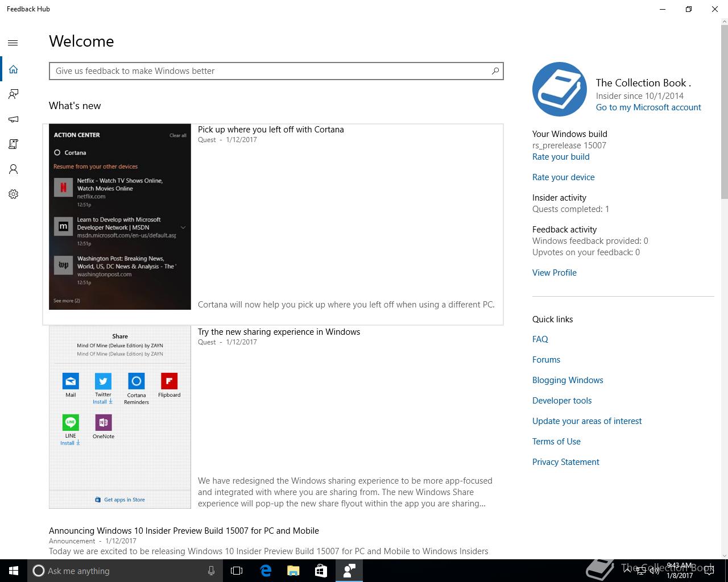The width and height of the screenshot is (728, 582).
Task: Click Rate your device link
Action: (x=563, y=177)
